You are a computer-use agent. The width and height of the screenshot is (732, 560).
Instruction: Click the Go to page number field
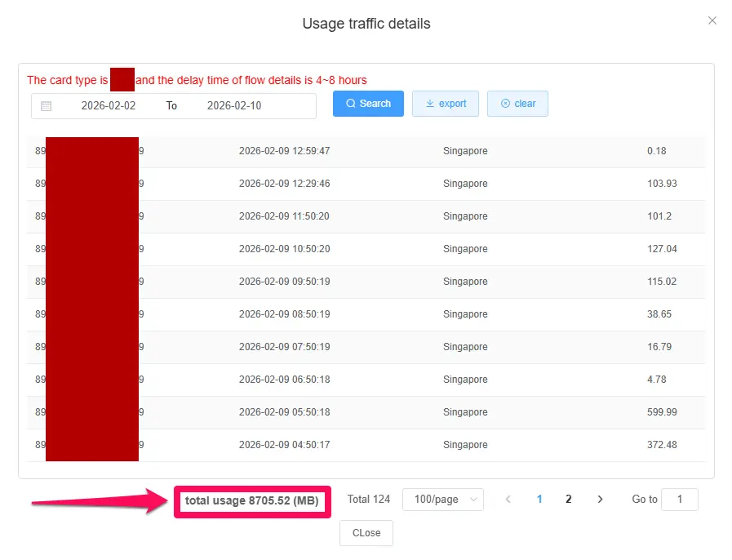click(x=679, y=500)
